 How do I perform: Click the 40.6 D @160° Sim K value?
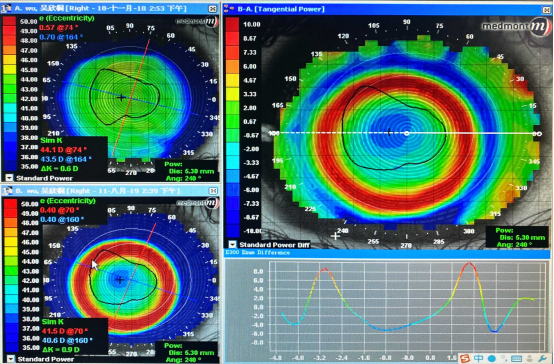point(67,340)
